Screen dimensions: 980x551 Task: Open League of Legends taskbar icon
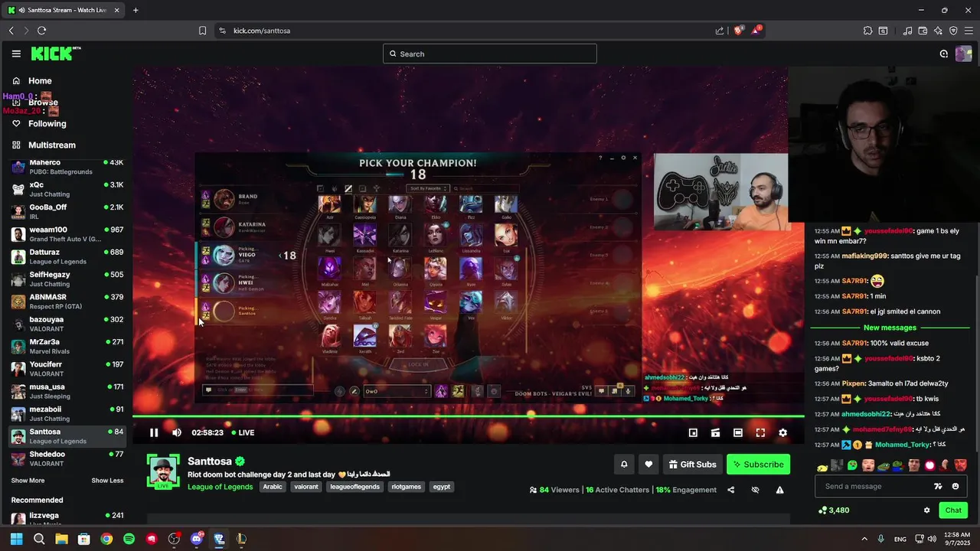coord(241,539)
